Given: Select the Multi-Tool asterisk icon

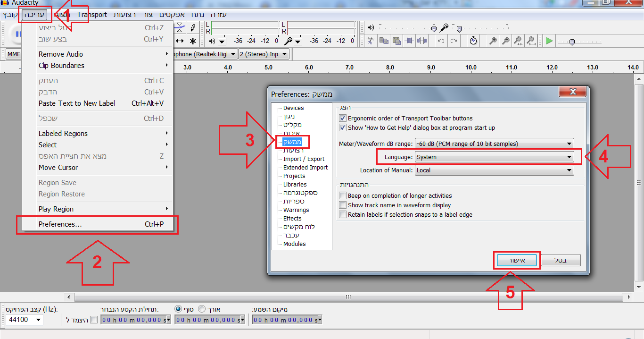Looking at the screenshot, I should (x=193, y=41).
